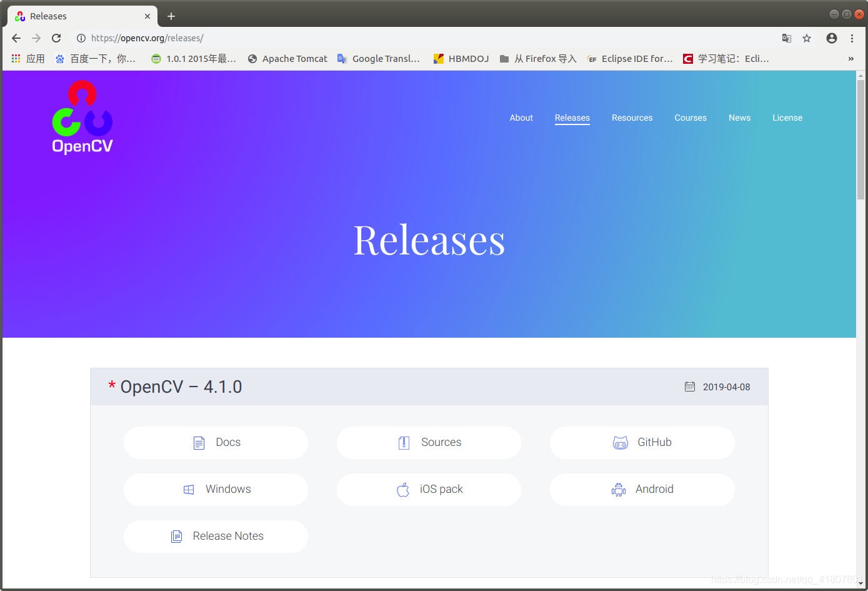Select the Releases browser tab
Screen dimensions: 868x591
tap(81, 16)
